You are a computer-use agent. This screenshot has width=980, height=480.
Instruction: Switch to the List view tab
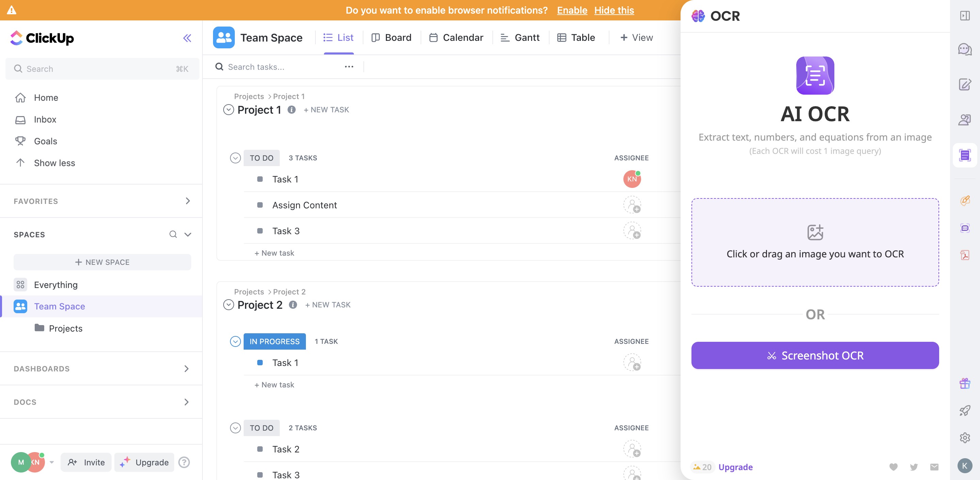pos(339,38)
